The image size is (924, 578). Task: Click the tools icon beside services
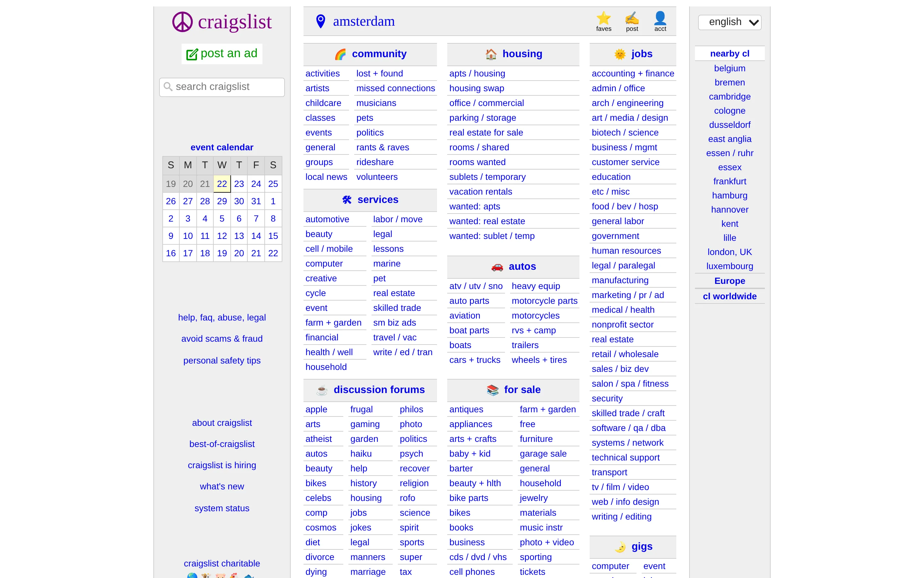347,200
